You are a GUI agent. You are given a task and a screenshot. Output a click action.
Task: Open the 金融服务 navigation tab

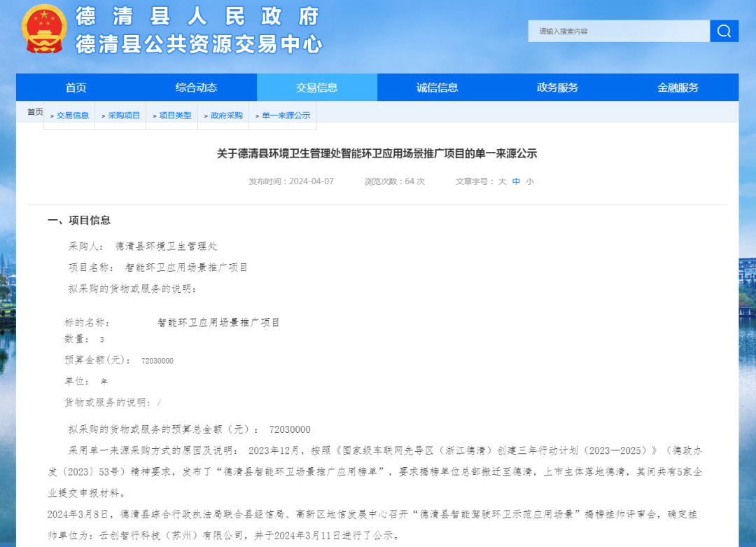678,88
